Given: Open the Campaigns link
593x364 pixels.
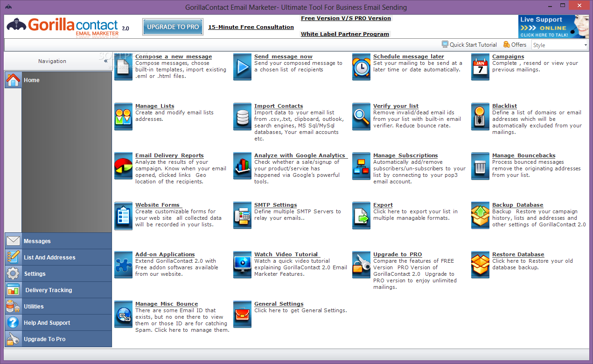Looking at the screenshot, I should pos(508,56).
